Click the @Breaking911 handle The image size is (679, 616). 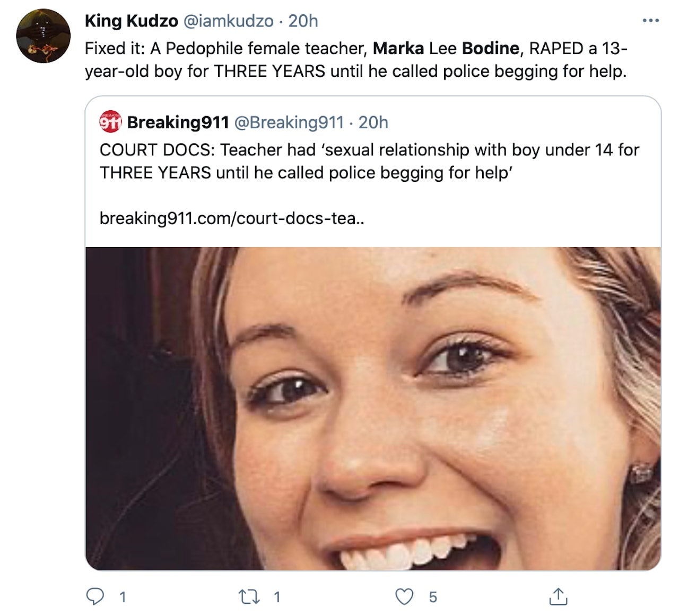tap(289, 122)
